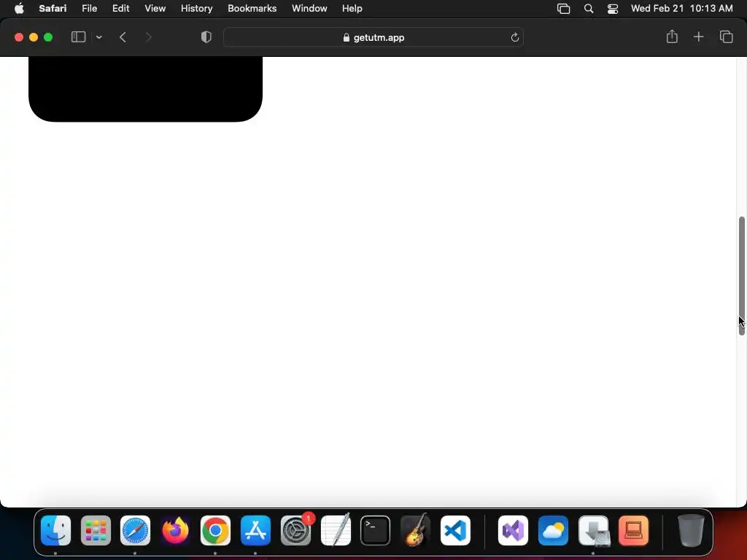Screen dimensions: 747x560
Task: Open the orange laptop app in Dock
Action: [x=634, y=530]
